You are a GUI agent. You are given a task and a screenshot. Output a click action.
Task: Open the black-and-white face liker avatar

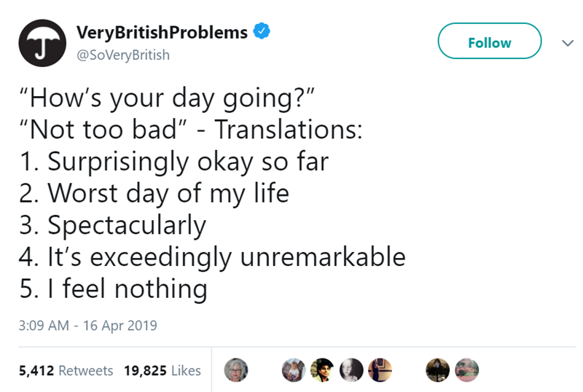[350, 370]
